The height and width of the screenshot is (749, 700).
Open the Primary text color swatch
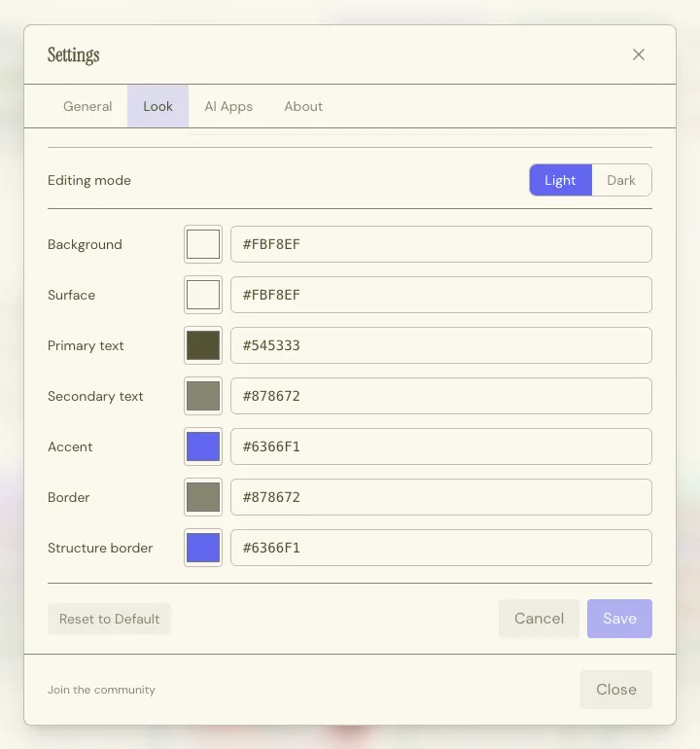pyautogui.click(x=203, y=345)
